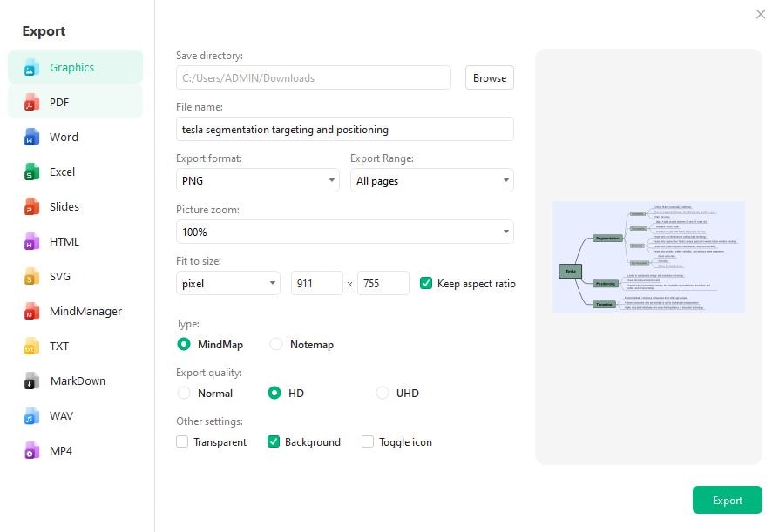Enable the Transparent checkbox

182,441
